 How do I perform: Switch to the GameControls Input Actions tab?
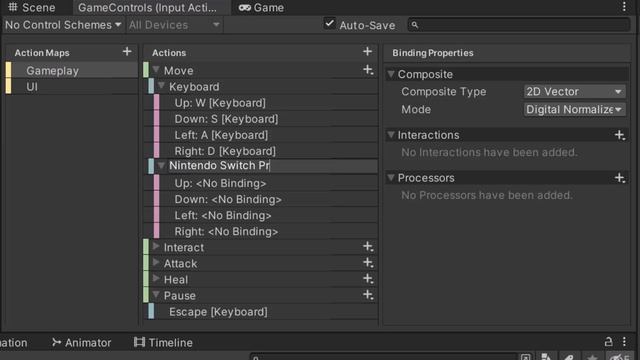151,7
